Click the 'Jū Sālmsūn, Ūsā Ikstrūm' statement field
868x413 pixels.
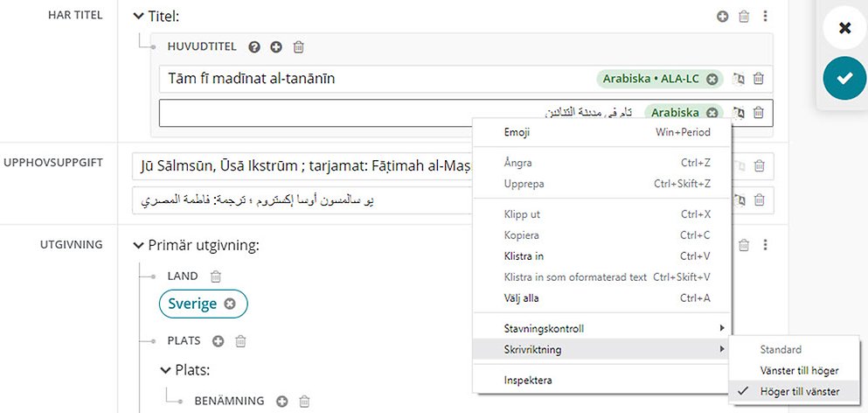click(x=302, y=165)
